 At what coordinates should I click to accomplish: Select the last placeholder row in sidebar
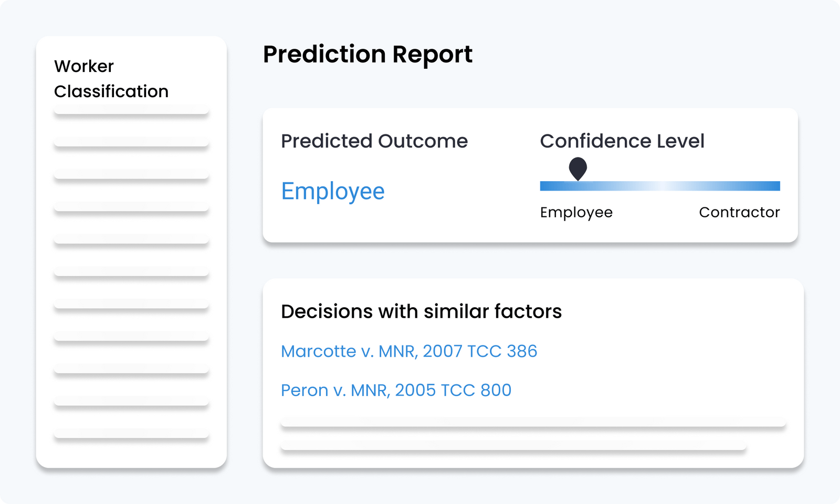pyautogui.click(x=131, y=434)
